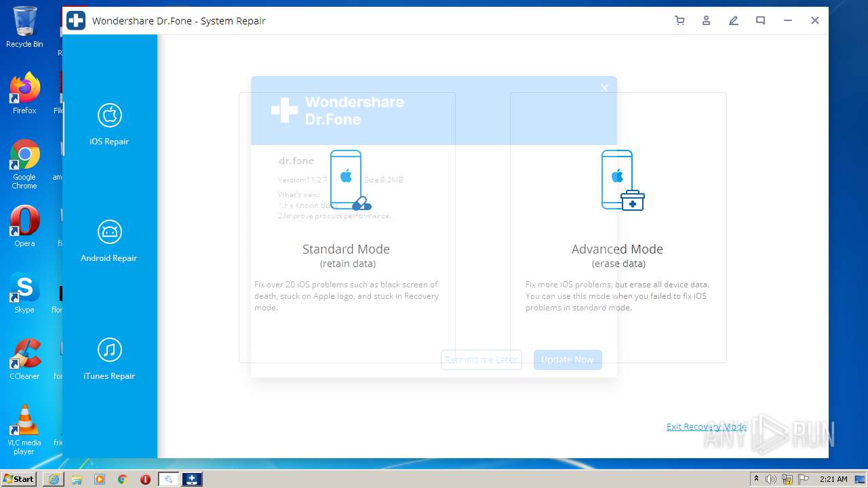
Task: Open CCleaner desktop shortcut
Action: click(24, 359)
